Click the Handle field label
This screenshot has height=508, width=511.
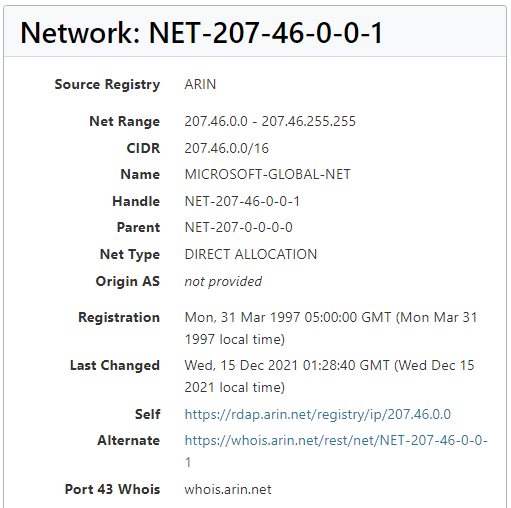point(136,201)
